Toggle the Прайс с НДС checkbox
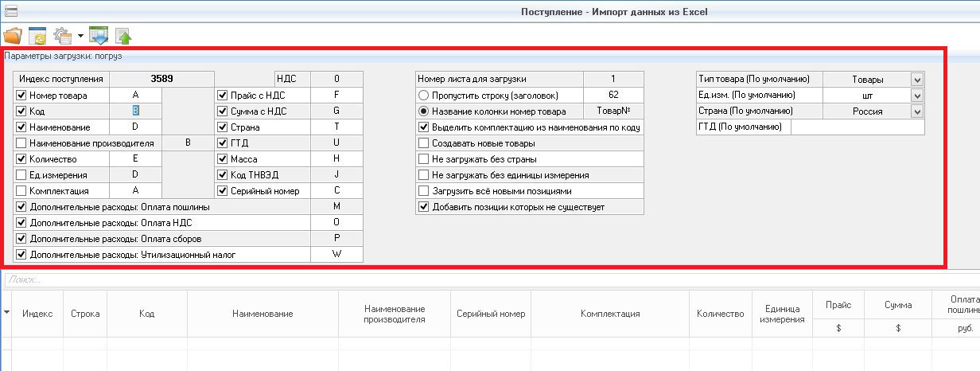Screen dimensions: 980x371 [223, 96]
